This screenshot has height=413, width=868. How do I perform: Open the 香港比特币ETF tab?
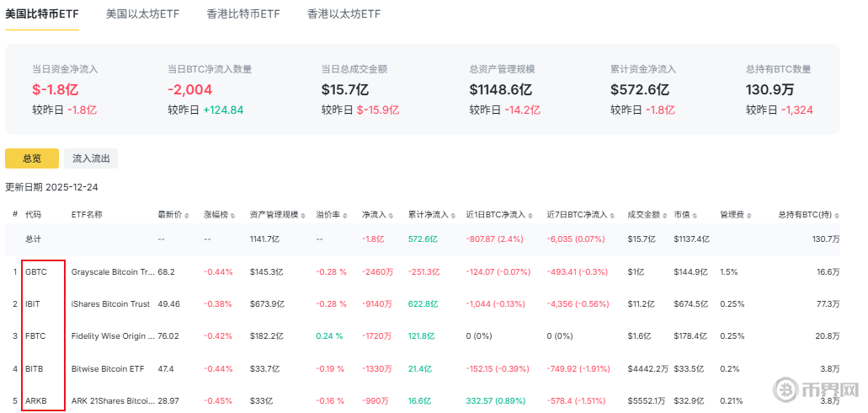tap(243, 14)
